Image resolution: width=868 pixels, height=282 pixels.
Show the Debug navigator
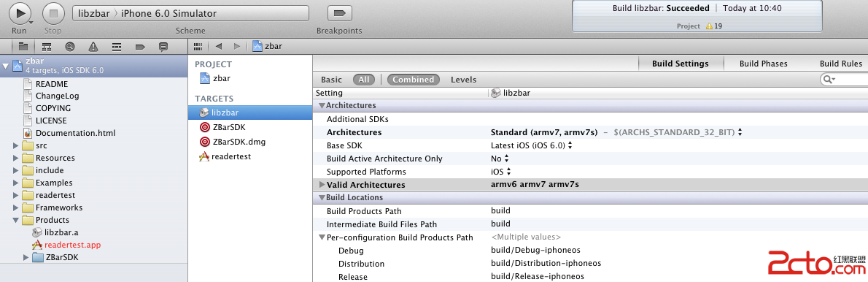tap(117, 47)
